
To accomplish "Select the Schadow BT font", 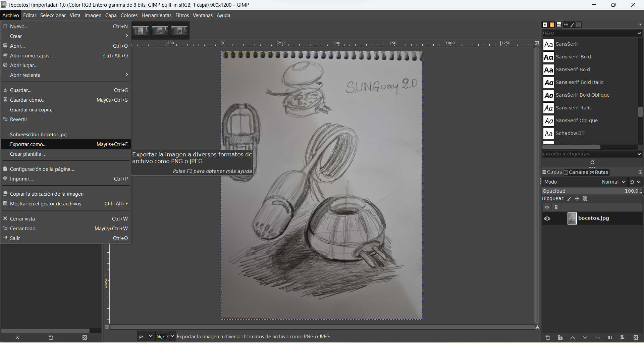I will click(x=590, y=134).
